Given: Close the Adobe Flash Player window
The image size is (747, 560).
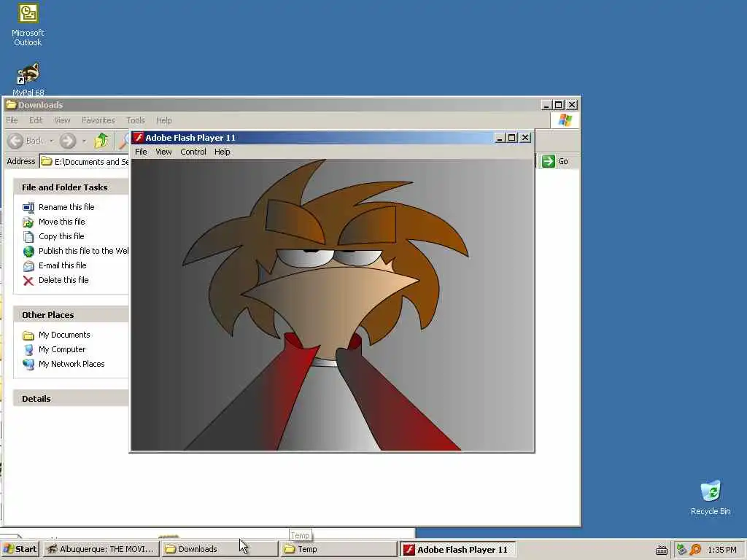Looking at the screenshot, I should [525, 138].
